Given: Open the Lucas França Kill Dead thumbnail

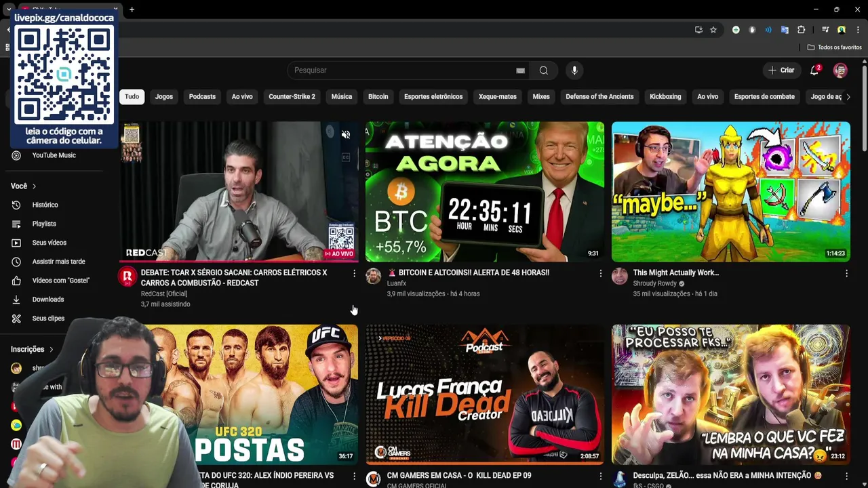Looking at the screenshot, I should (x=485, y=395).
